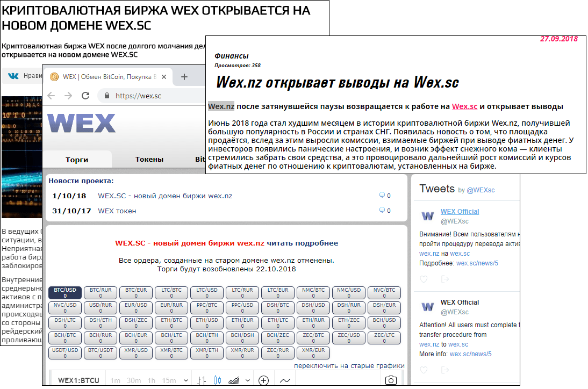This screenshot has height=389, width=588.
Task: Select the BCH/USD pair
Action: point(384,323)
